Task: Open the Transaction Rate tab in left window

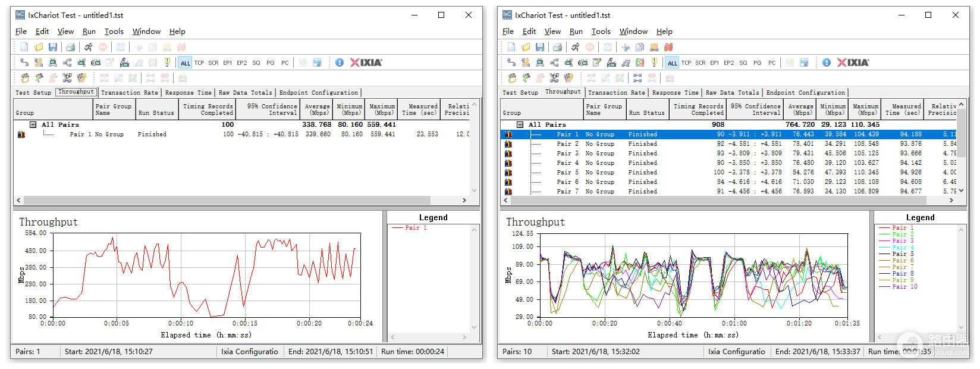Action: pyautogui.click(x=129, y=93)
